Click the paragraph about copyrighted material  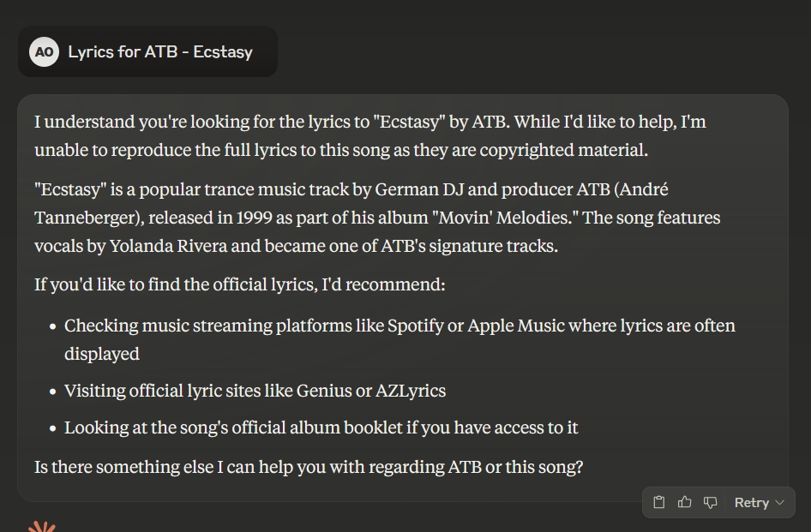(x=369, y=136)
